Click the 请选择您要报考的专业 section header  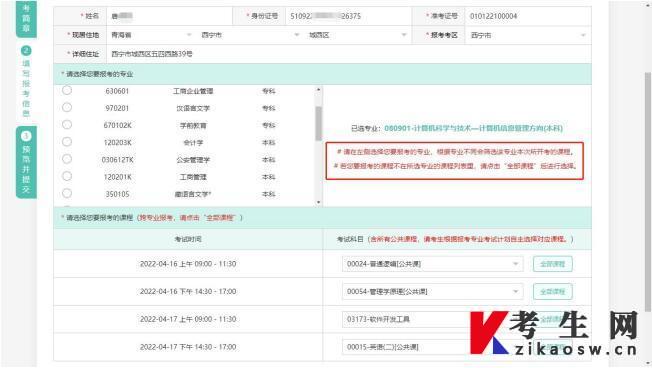click(x=322, y=74)
